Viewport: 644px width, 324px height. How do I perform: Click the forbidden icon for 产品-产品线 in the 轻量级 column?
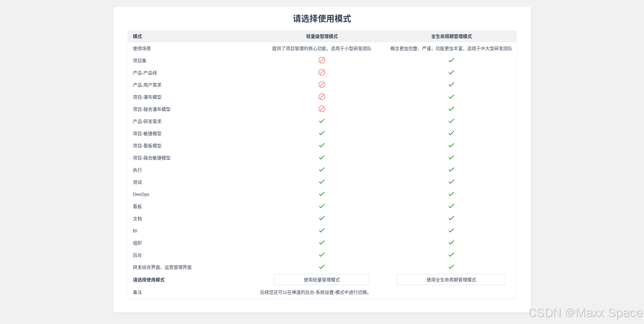[x=322, y=72]
